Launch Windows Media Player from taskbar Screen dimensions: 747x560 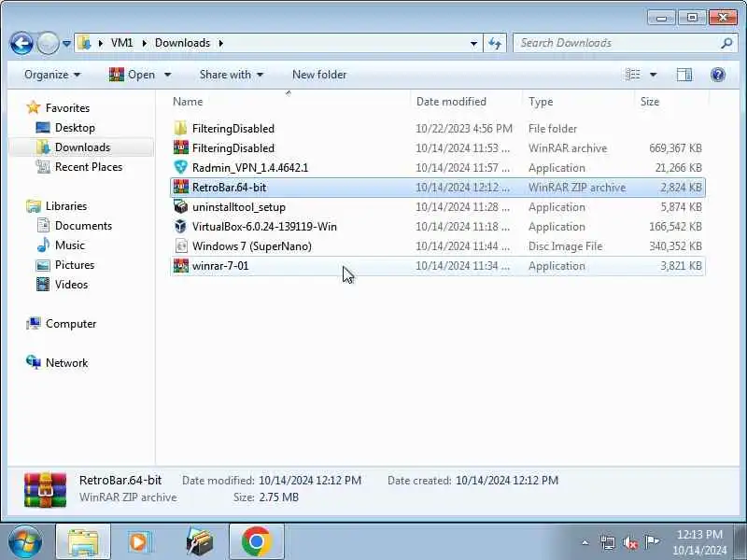coord(139,542)
